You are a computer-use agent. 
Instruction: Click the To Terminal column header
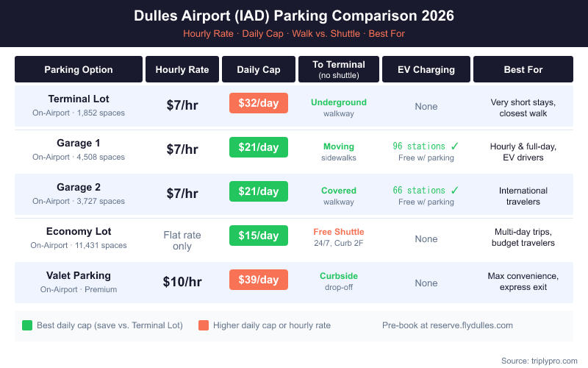tap(339, 70)
